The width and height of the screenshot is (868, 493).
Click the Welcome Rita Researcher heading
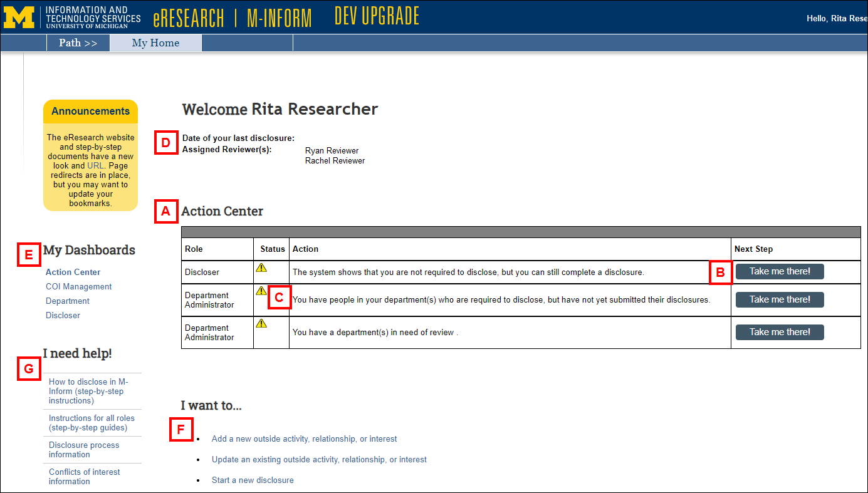point(280,109)
